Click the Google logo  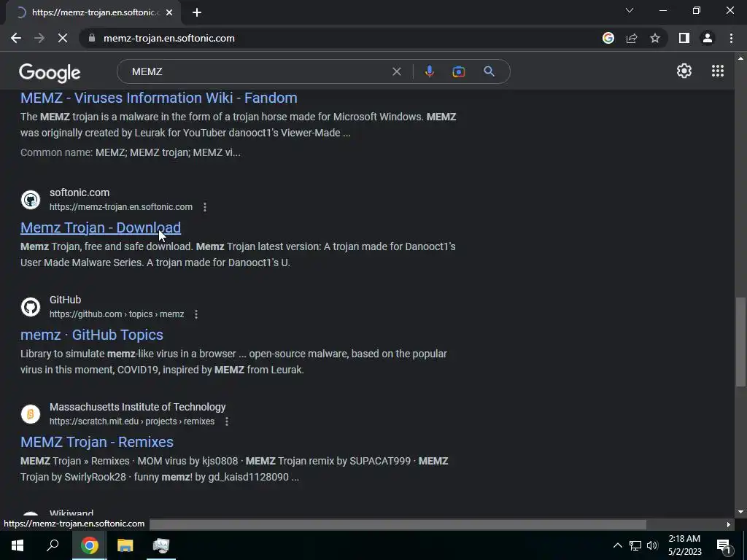(50, 72)
